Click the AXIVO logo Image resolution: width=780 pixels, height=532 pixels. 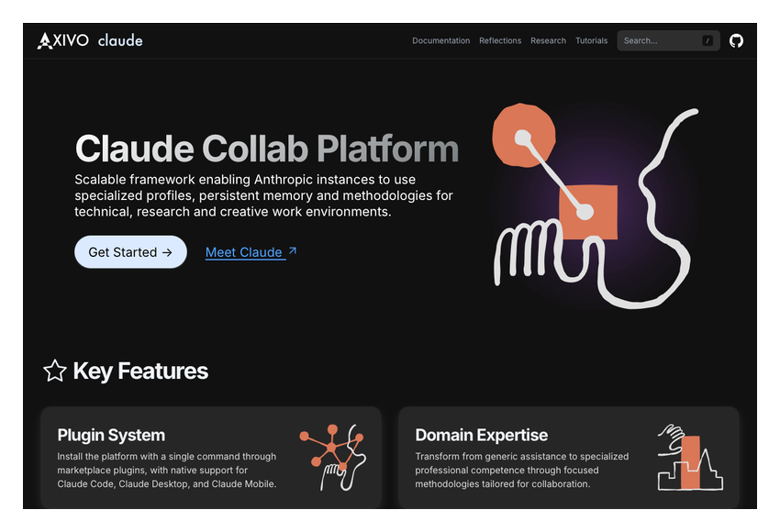63,40
